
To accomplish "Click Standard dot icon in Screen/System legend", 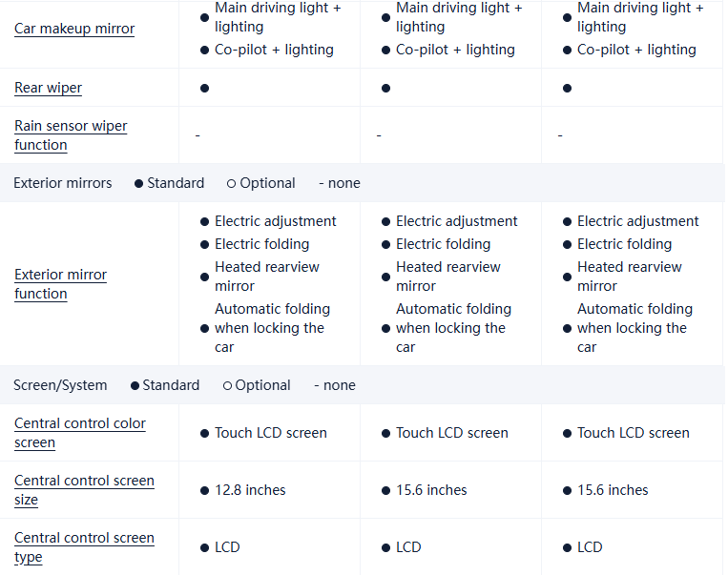I will 135,385.
